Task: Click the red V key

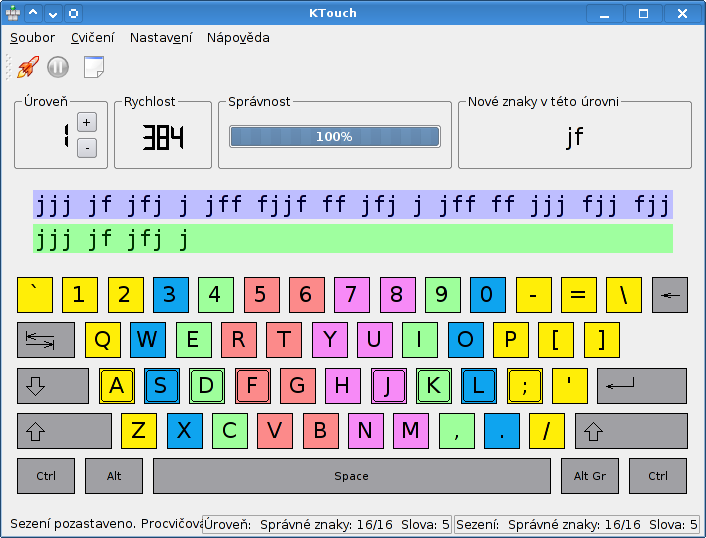Action: pos(275,431)
